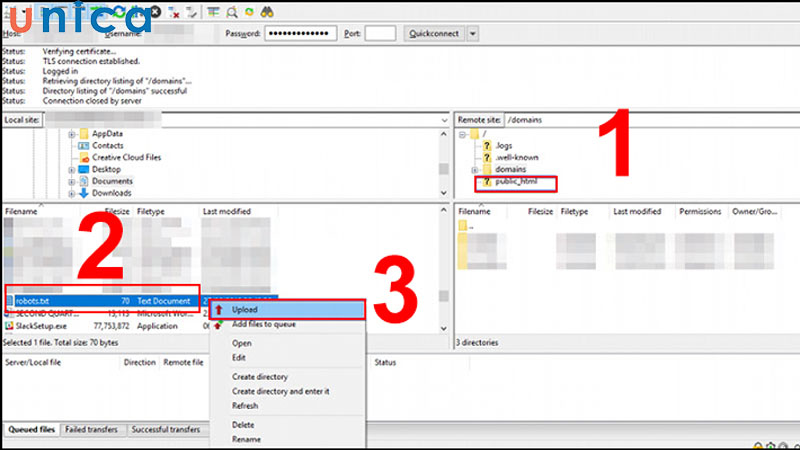Click the queue Direction column header
800x450 pixels.
click(x=139, y=362)
